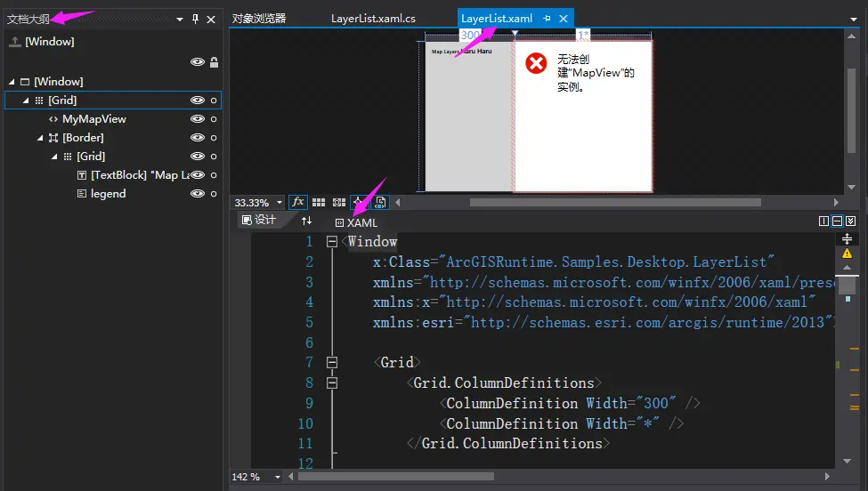Collapse the selected [Grid] tree node
This screenshot has width=868, height=491.
click(x=26, y=101)
